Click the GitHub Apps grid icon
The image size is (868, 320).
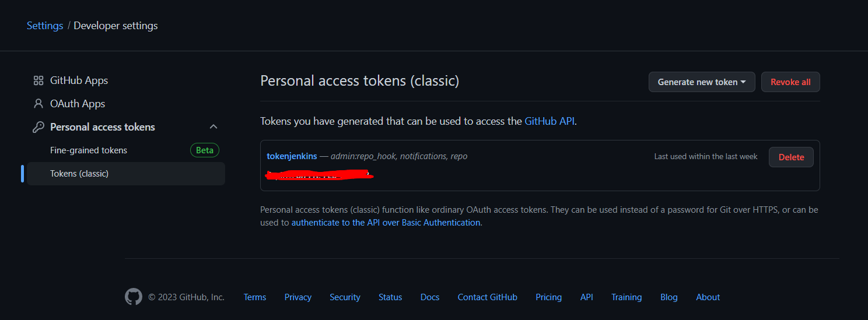pyautogui.click(x=38, y=80)
